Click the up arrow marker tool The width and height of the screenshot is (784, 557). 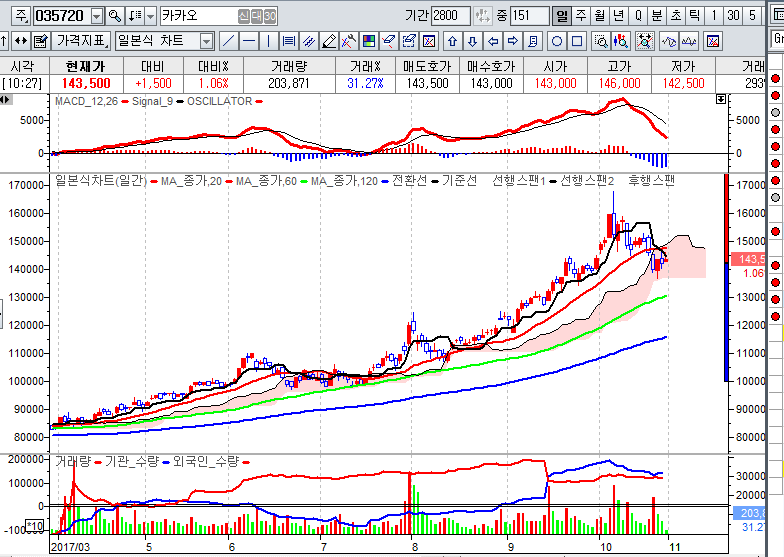click(x=453, y=41)
